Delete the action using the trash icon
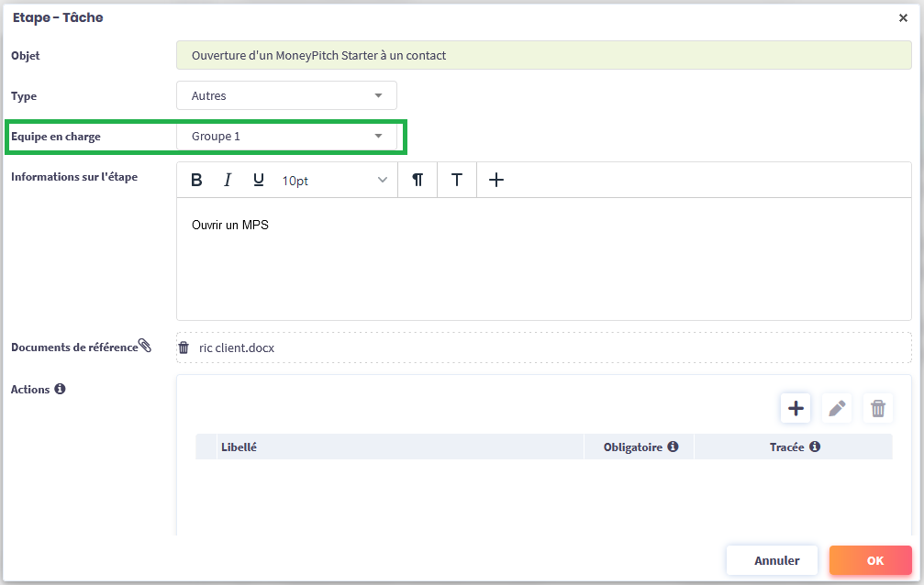Screen dimensions: 924x585 point(878,409)
